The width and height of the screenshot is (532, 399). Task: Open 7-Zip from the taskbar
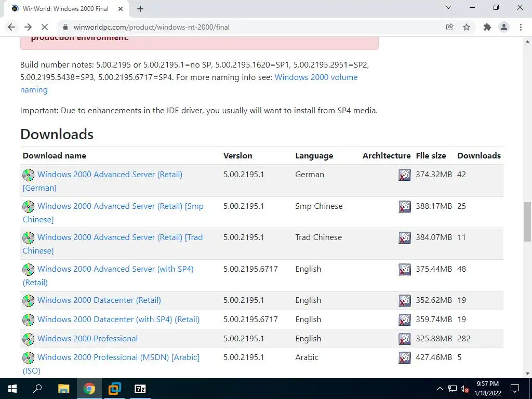(140, 389)
